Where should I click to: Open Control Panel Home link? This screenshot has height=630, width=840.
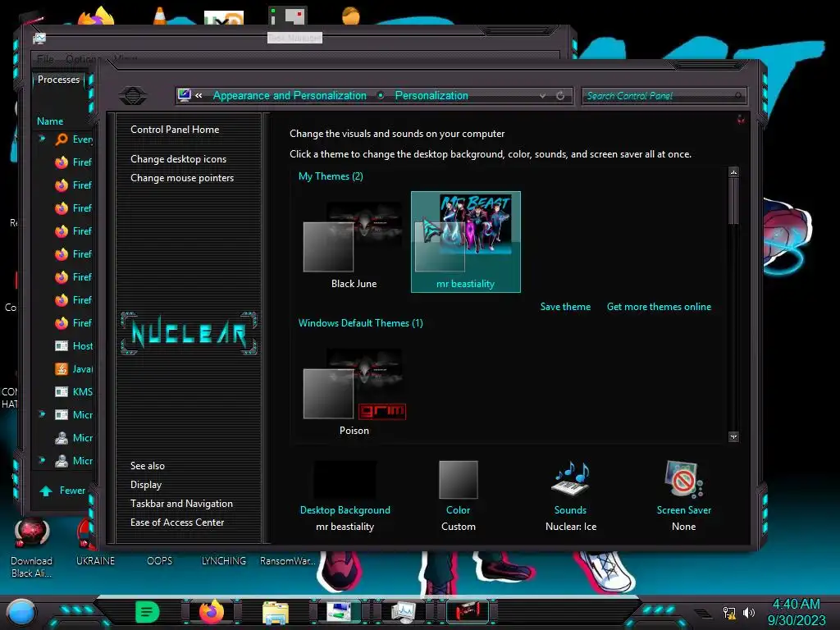point(175,129)
